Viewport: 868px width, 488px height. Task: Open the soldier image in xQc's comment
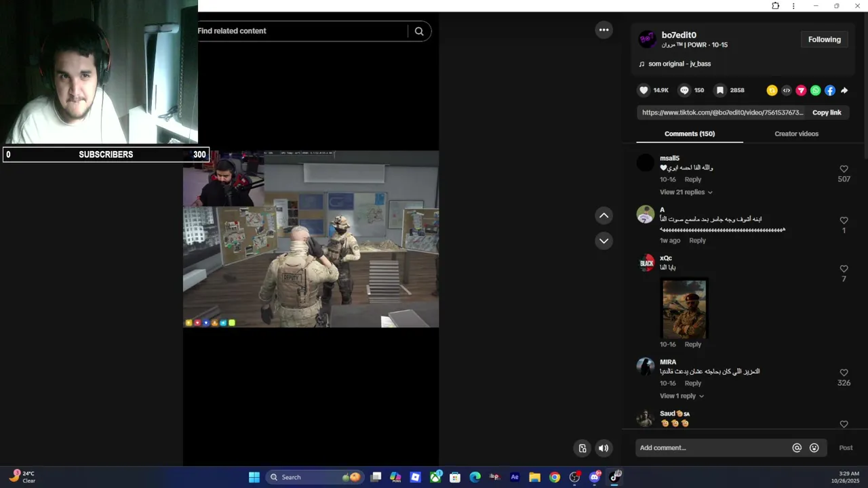[684, 308]
